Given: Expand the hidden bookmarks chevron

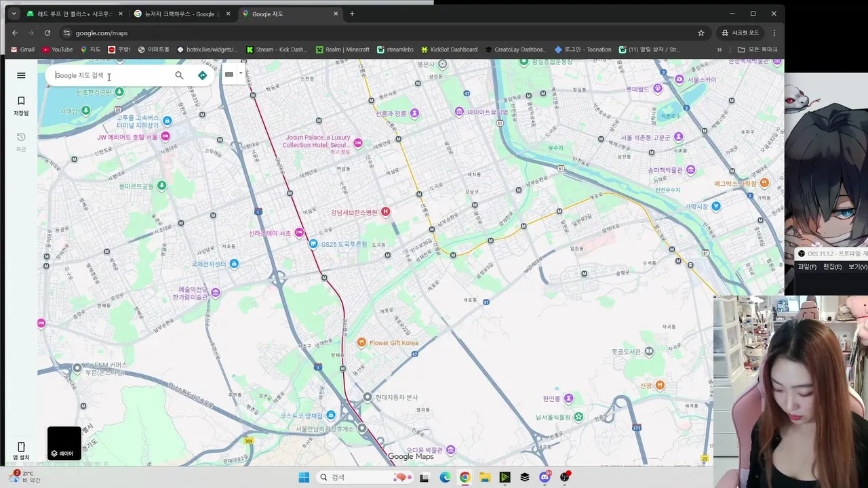Looking at the screenshot, I should (719, 49).
